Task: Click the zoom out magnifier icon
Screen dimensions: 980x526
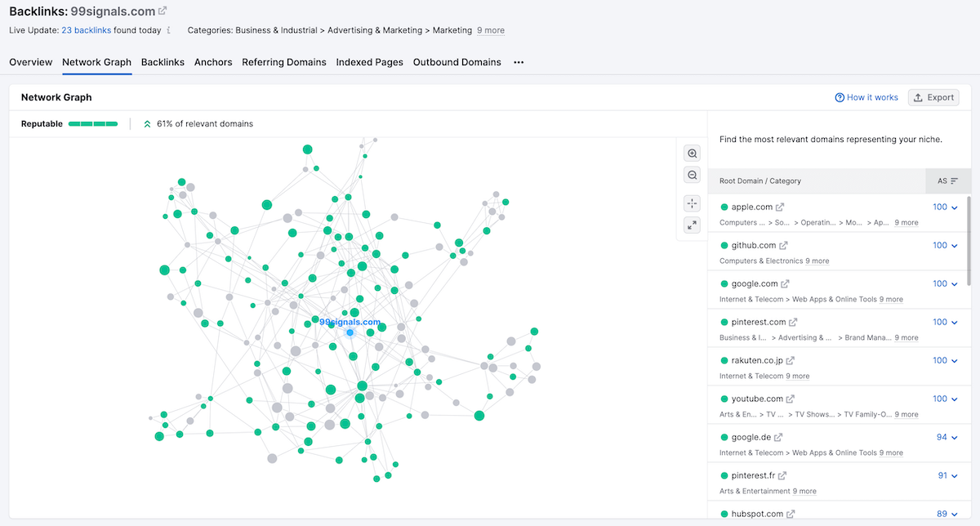Action: pyautogui.click(x=693, y=175)
